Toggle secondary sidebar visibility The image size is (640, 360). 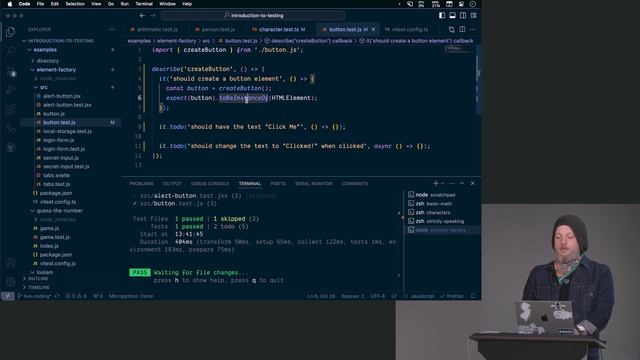(x=463, y=16)
